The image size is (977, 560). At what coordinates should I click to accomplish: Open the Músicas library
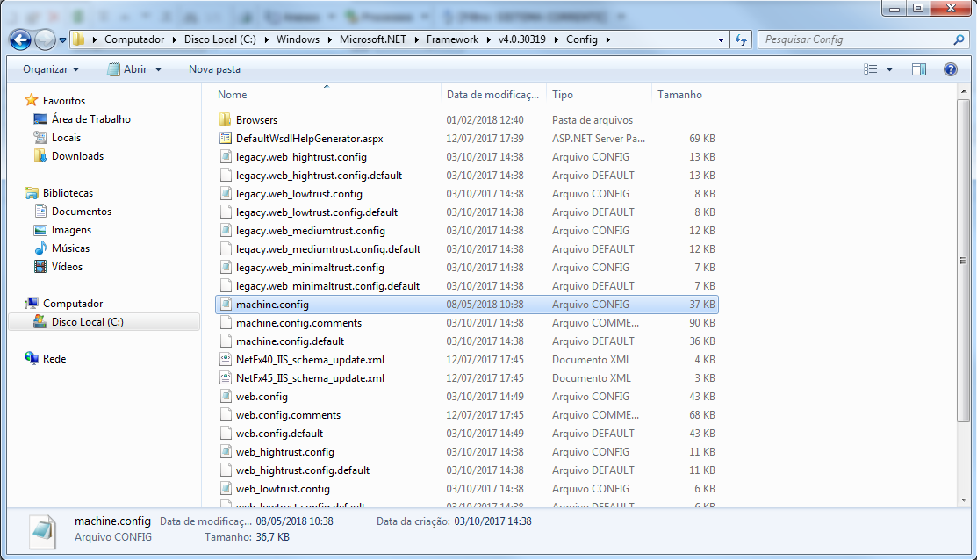[70, 248]
